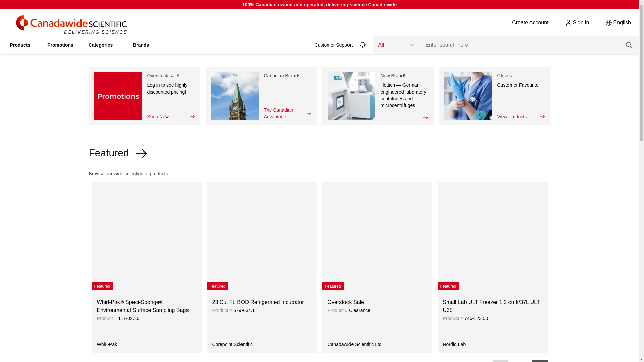This screenshot has width=644, height=362.
Task: Click the Hettich centrifuge thumbnail
Action: coord(351,96)
